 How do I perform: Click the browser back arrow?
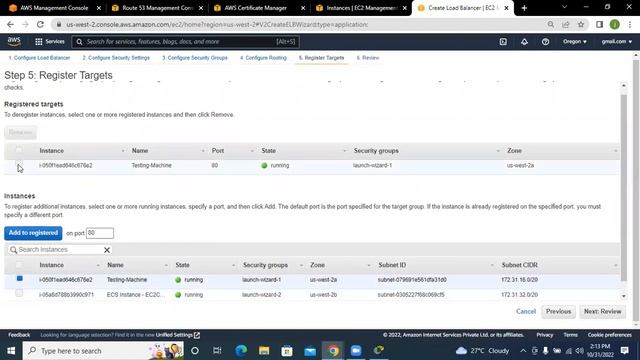(10, 24)
